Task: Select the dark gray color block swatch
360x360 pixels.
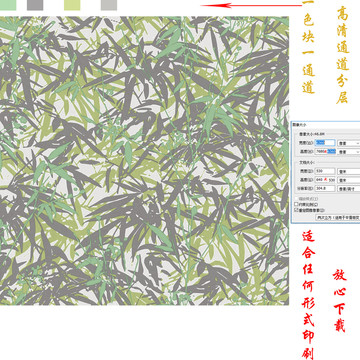Action: 35,5
